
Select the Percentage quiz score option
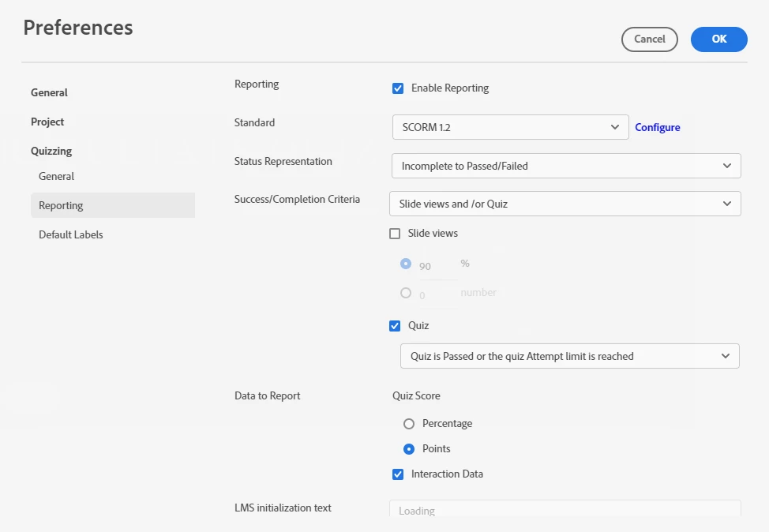(409, 424)
